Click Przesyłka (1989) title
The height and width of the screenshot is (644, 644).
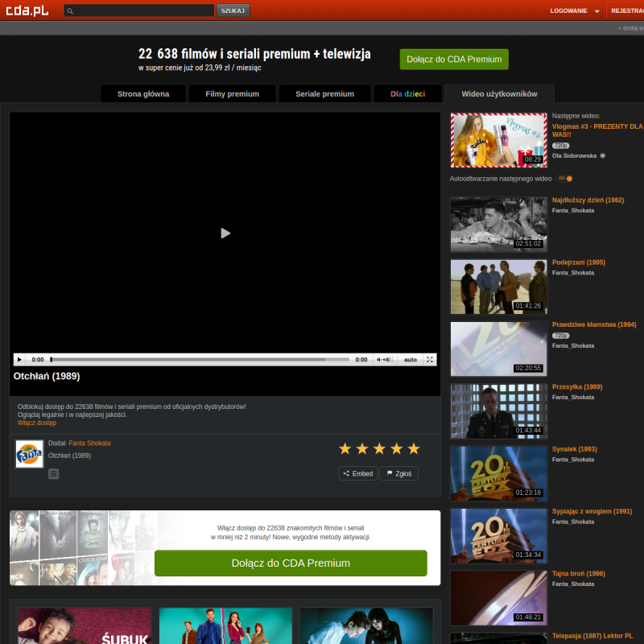click(577, 387)
